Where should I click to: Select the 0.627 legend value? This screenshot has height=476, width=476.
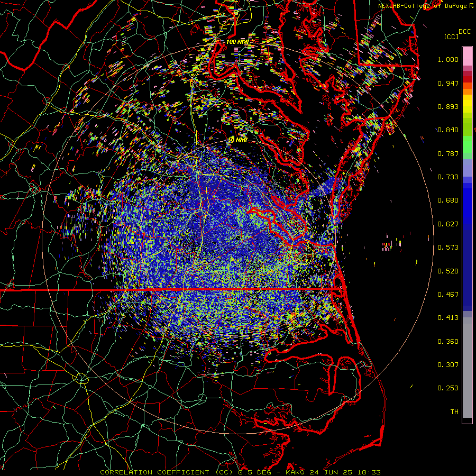(448, 224)
